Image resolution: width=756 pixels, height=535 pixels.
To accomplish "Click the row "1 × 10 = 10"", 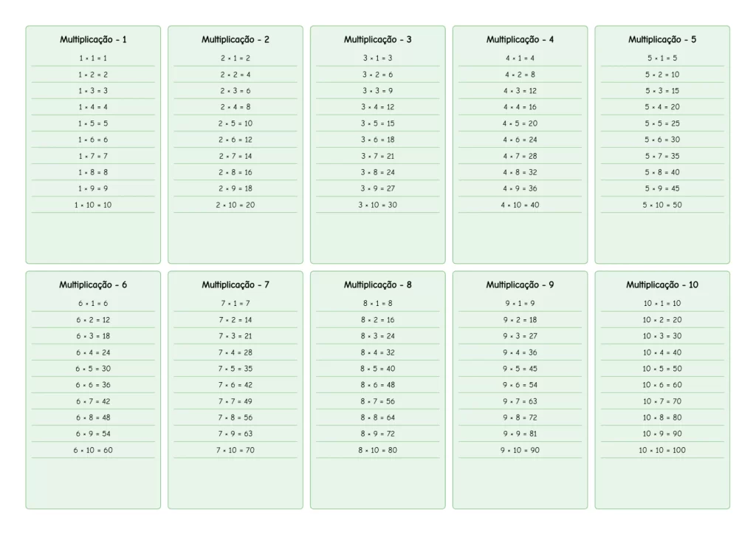I will coord(93,205).
